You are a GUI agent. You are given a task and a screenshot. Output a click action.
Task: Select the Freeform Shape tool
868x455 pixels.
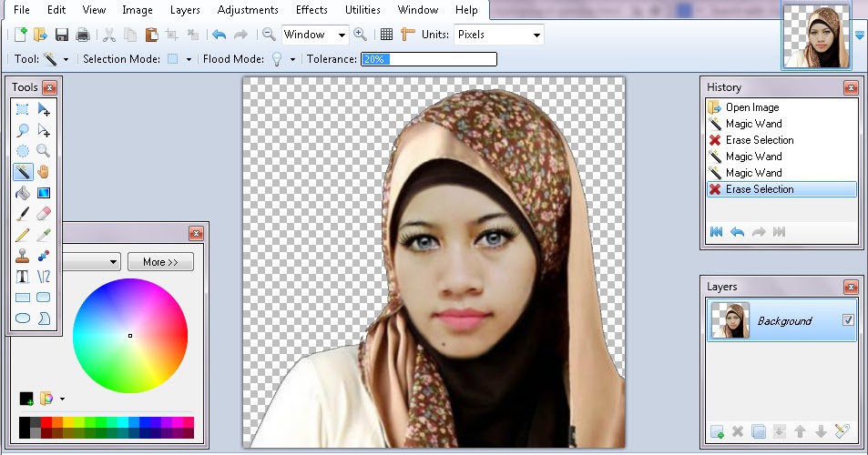click(43, 318)
